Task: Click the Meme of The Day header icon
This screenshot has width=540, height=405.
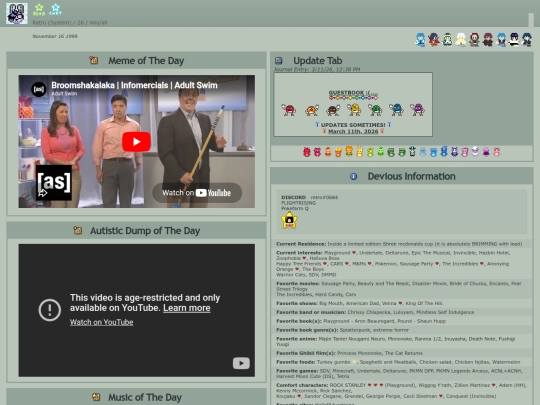Action: pos(94,60)
